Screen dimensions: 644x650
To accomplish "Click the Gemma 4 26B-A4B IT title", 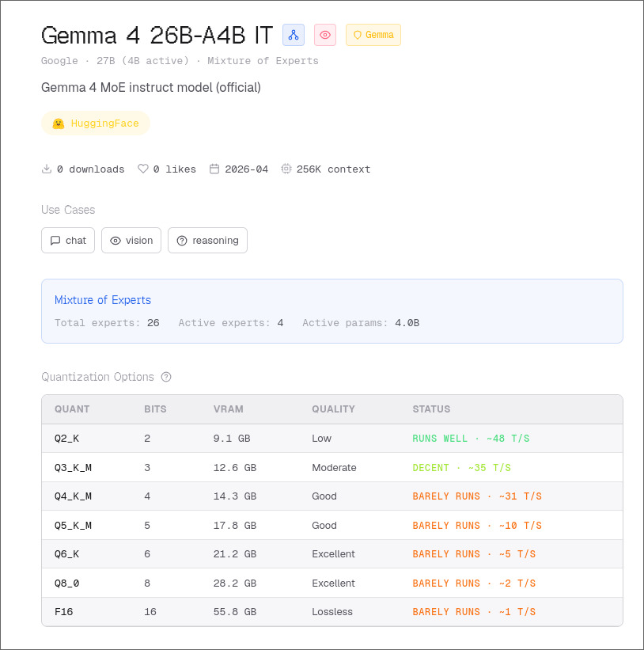I will [157, 36].
